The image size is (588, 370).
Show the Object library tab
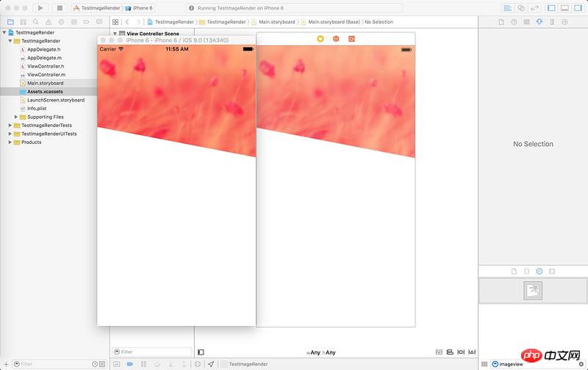(539, 271)
